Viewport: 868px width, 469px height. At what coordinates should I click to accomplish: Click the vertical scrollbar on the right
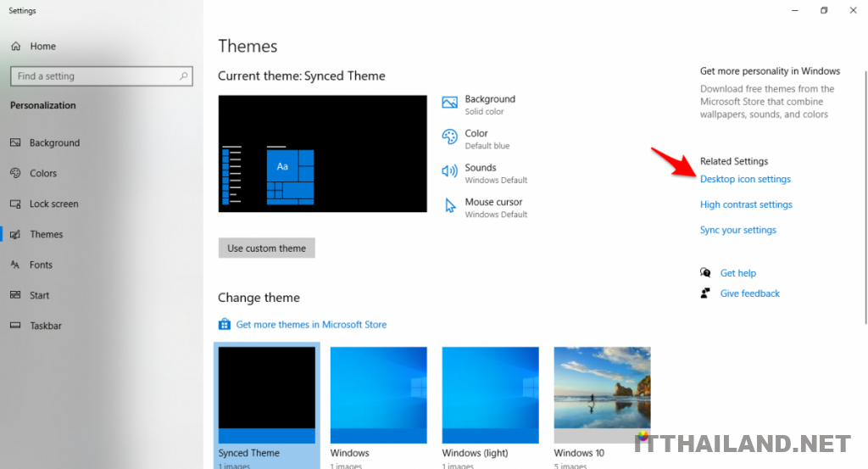click(x=865, y=197)
